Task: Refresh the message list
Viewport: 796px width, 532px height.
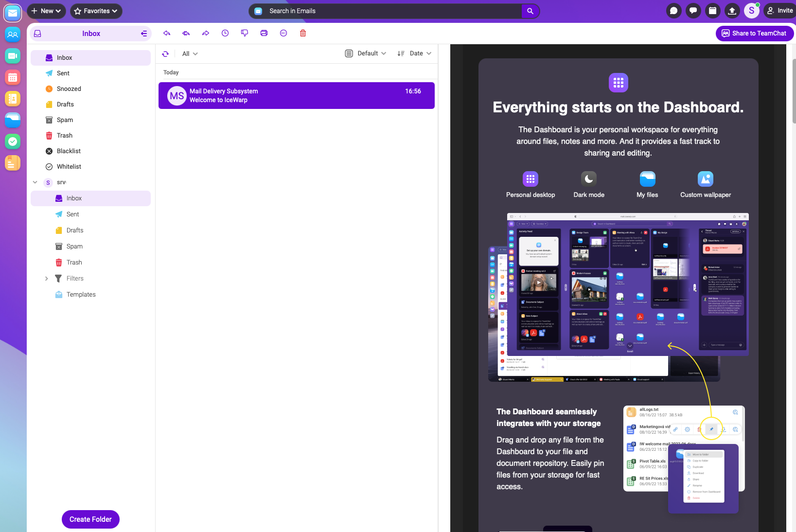Action: [165, 54]
